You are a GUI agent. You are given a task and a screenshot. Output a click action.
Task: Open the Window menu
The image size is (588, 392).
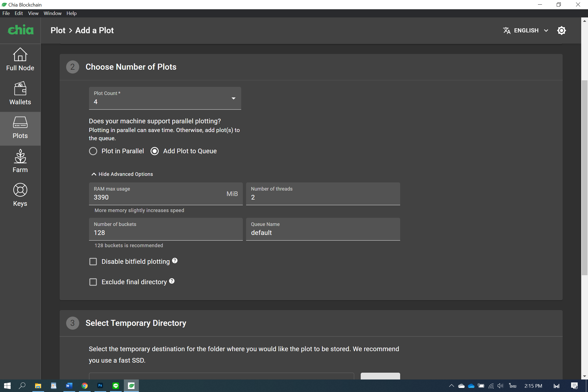point(53,13)
